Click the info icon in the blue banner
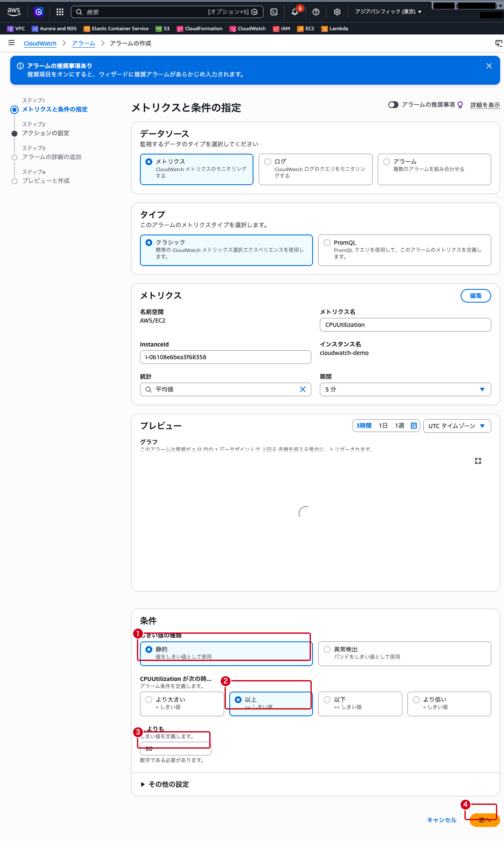504x861 pixels. pyautogui.click(x=20, y=66)
